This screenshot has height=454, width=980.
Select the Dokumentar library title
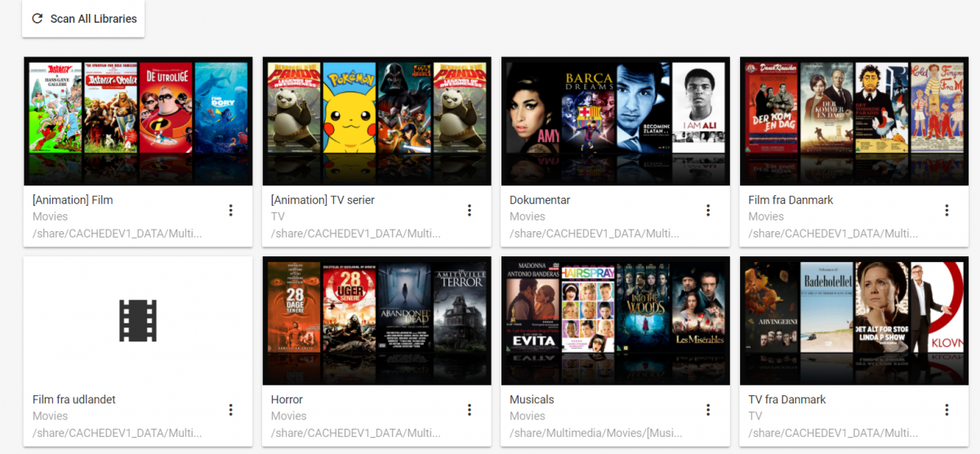tap(540, 200)
